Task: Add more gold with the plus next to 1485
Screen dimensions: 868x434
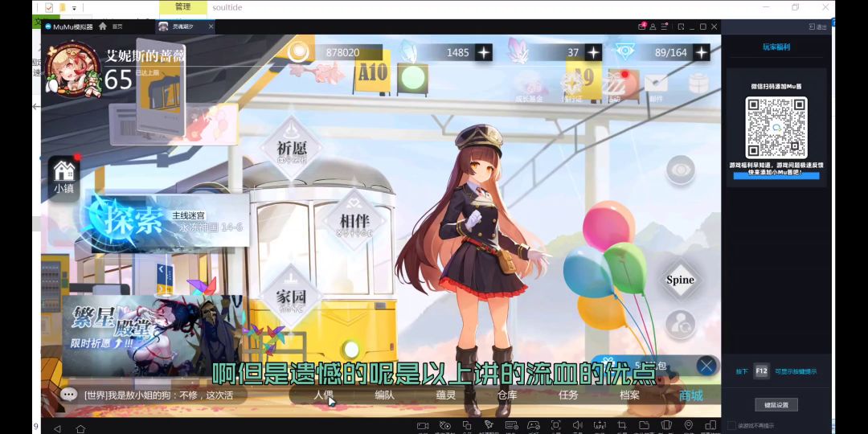Action: [483, 52]
